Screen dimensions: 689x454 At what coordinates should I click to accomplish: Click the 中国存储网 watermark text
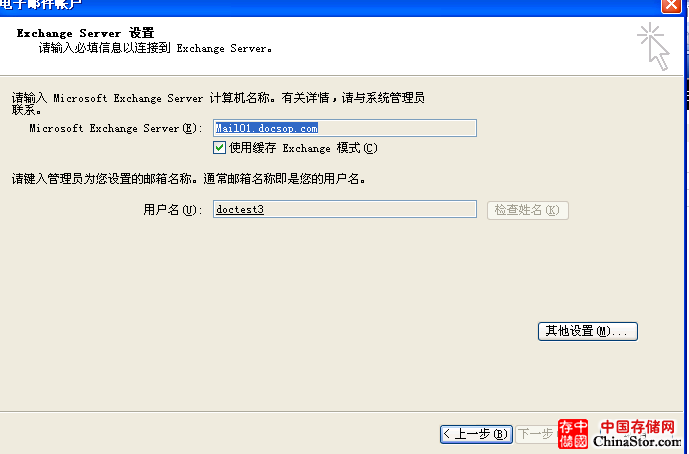(636, 427)
